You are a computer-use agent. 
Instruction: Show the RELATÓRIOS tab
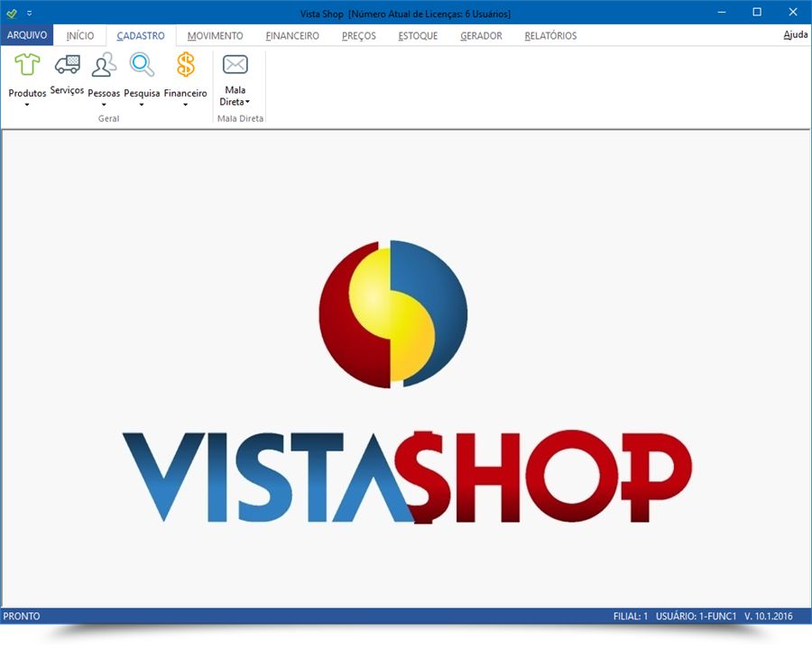(550, 35)
